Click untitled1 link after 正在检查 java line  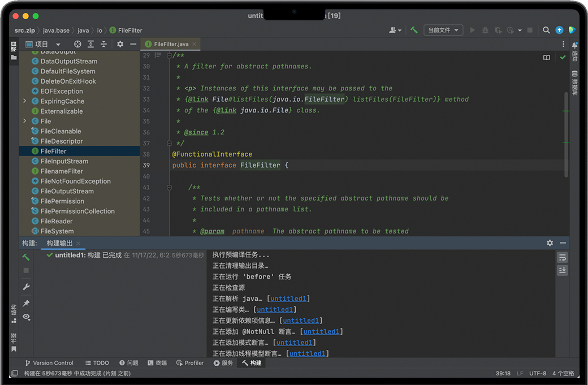tap(289, 299)
